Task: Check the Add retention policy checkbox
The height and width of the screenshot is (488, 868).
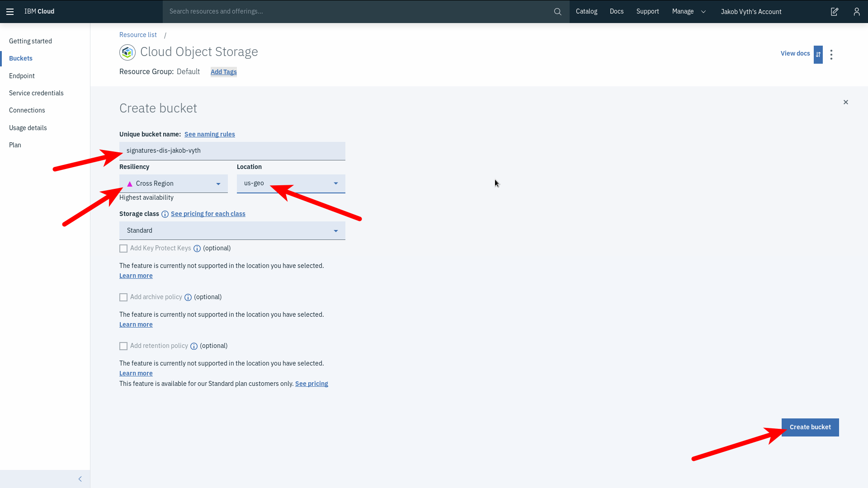Action: (123, 346)
